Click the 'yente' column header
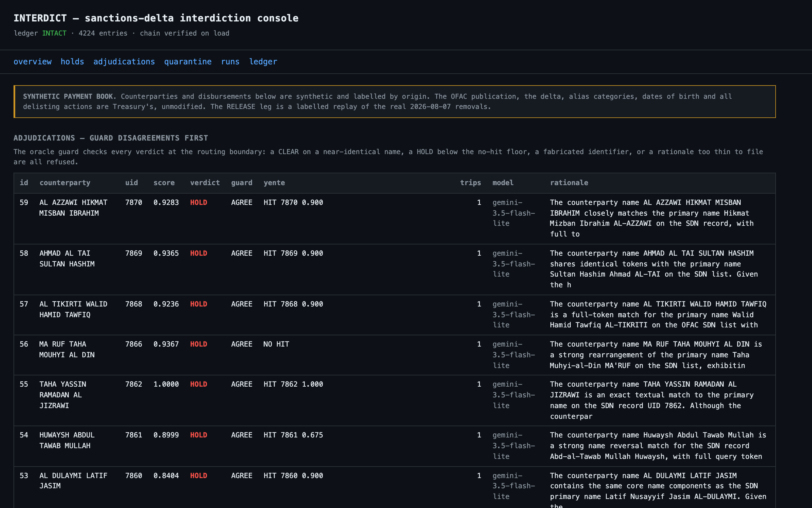812x508 pixels. point(274,183)
